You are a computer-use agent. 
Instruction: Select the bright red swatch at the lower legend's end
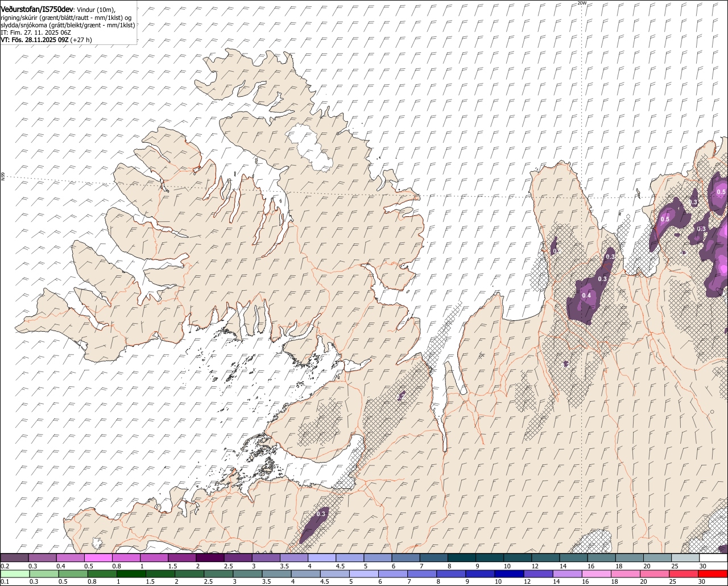tap(713, 573)
